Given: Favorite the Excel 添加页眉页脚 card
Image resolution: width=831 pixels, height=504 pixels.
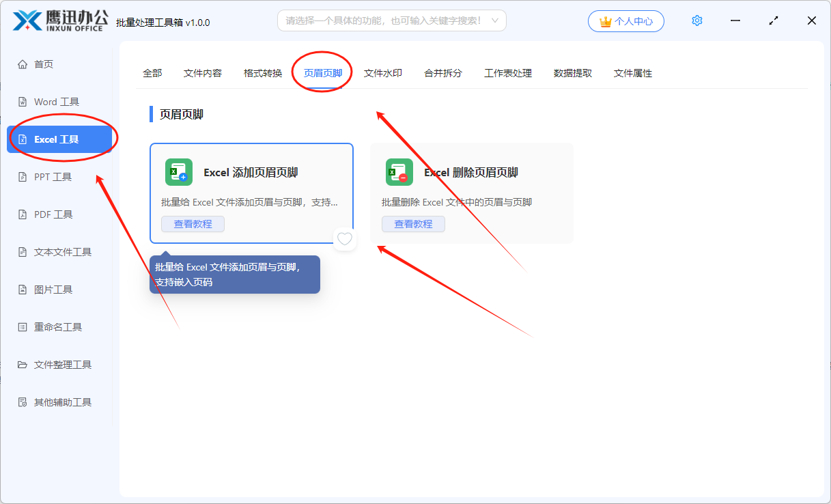Looking at the screenshot, I should (x=344, y=240).
